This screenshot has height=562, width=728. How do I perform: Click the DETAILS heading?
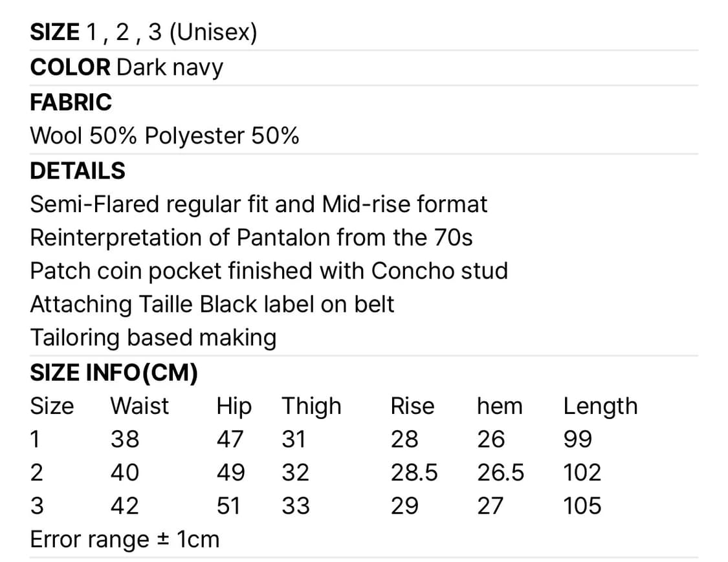coord(78,171)
